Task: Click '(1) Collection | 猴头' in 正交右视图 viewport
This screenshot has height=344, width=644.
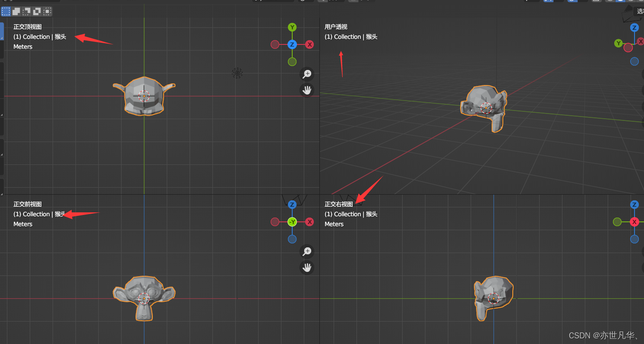Action: coord(351,214)
